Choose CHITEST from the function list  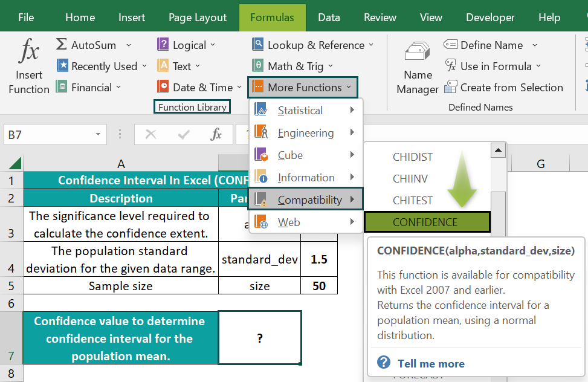pos(427,201)
